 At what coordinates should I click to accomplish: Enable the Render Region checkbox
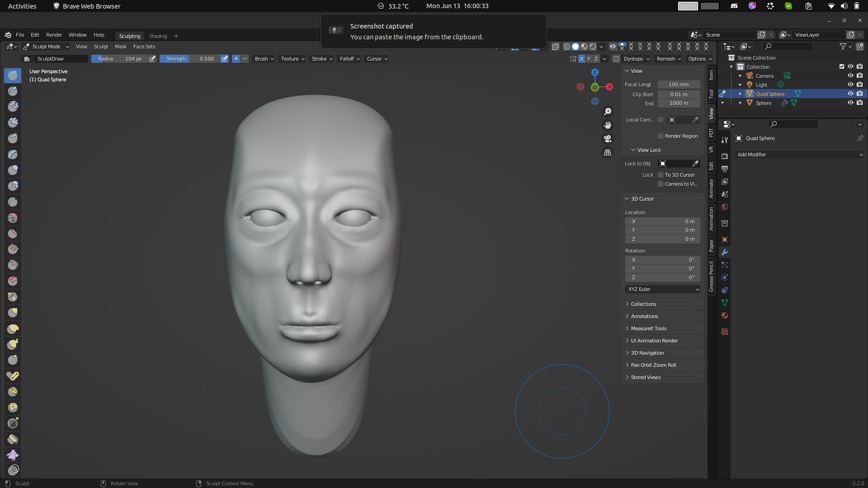[x=660, y=136]
